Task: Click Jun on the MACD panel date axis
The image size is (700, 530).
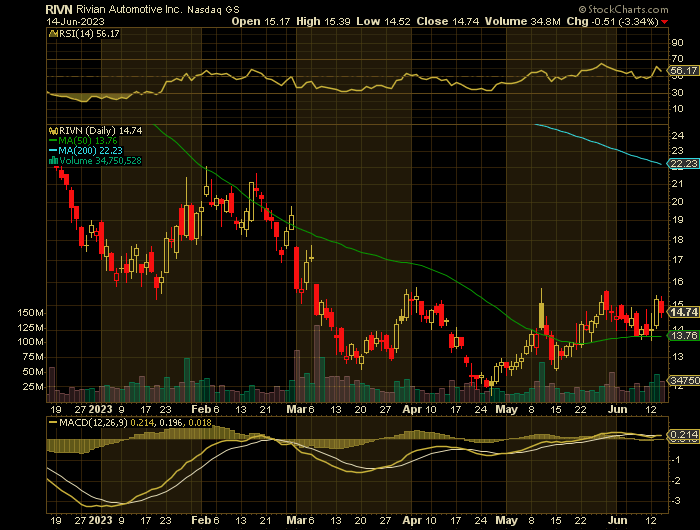Action: coord(618,520)
